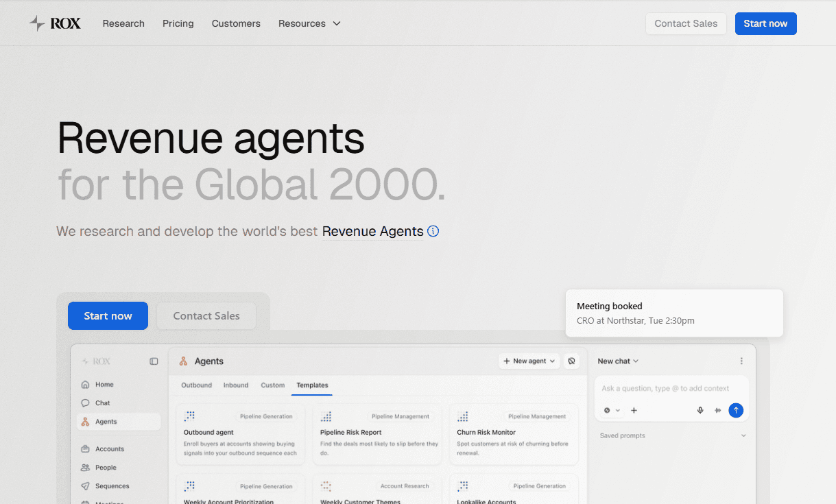Click the People label in sidebar
This screenshot has height=504, width=836.
[x=106, y=468]
